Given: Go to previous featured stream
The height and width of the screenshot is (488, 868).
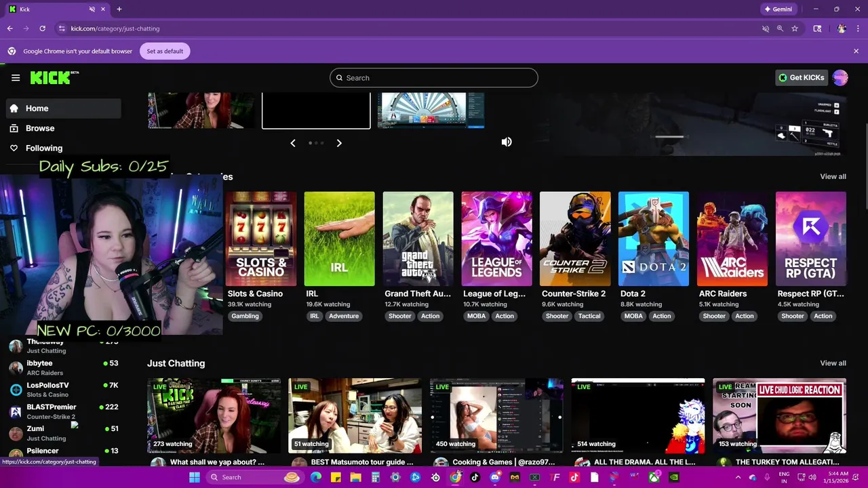Looking at the screenshot, I should [293, 143].
